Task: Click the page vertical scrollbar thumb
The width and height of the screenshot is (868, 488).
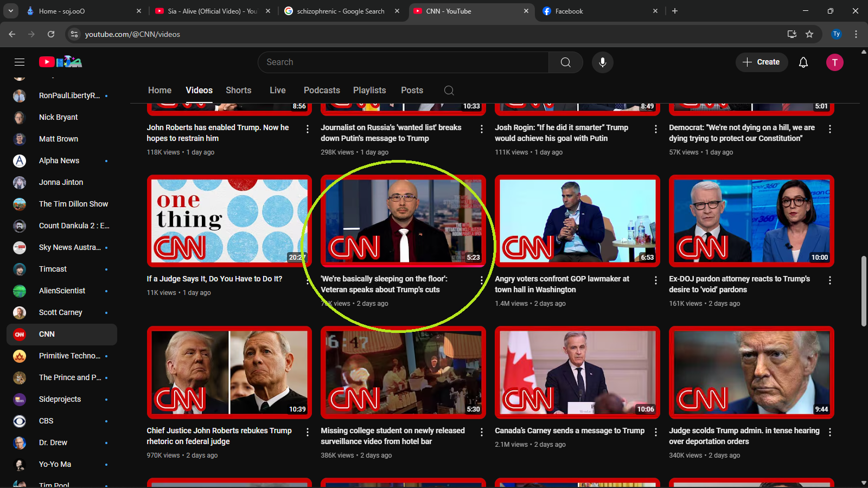Action: pos(864,290)
